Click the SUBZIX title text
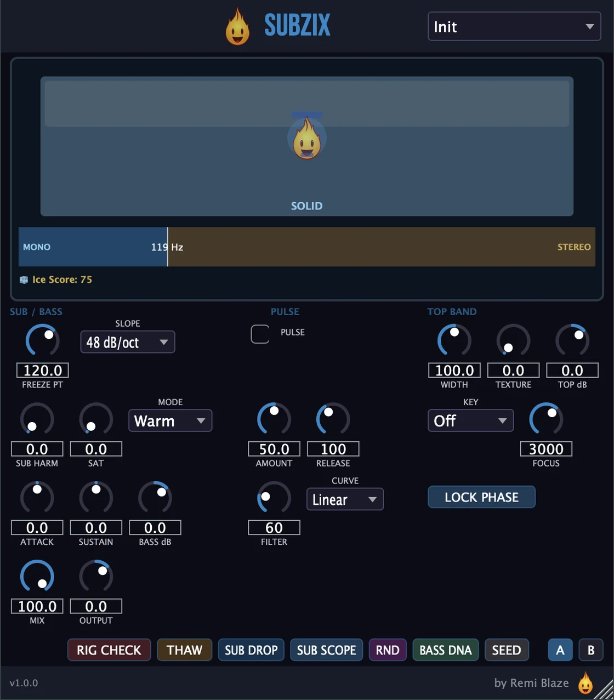This screenshot has height=700, width=614. [297, 25]
